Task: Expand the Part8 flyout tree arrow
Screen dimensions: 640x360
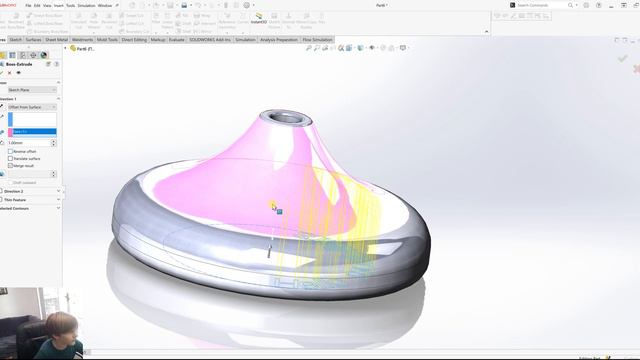Action: (65, 48)
